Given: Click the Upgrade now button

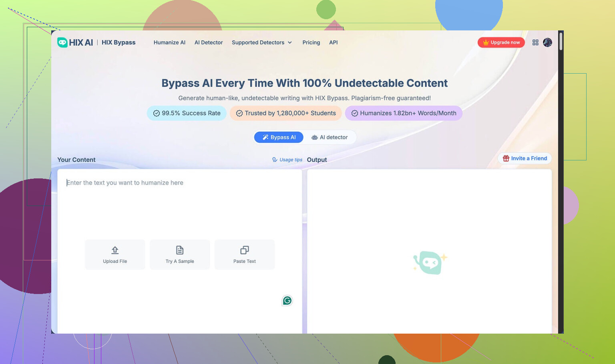Looking at the screenshot, I should coord(501,42).
